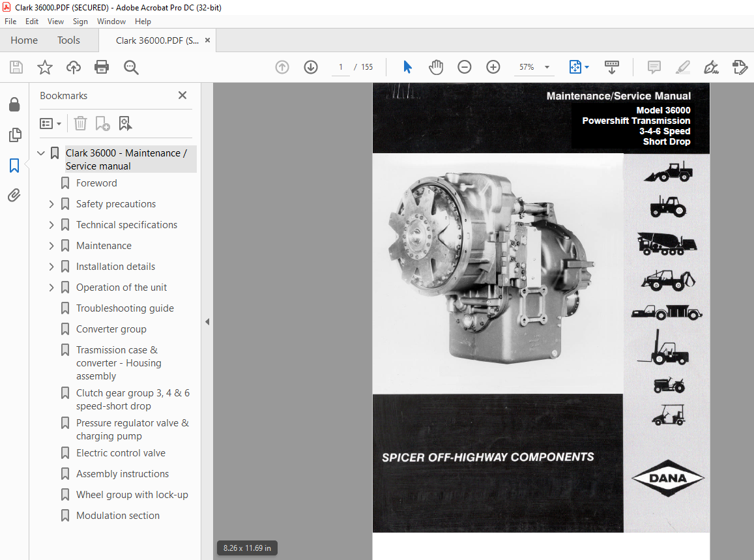Viewport: 754px width, 560px height.
Task: Open the find text magnifier tool
Action: (x=131, y=67)
